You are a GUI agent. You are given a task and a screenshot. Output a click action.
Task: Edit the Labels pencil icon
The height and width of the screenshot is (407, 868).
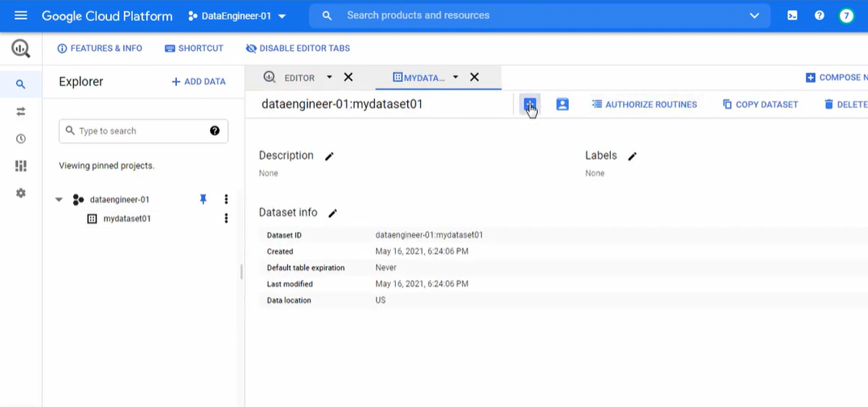coord(632,156)
